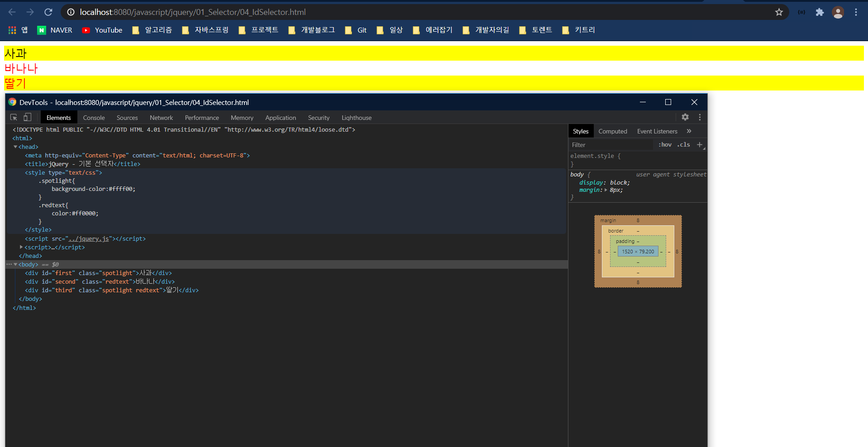868x447 pixels.
Task: Click the element.style rule block
Action: (x=637, y=160)
